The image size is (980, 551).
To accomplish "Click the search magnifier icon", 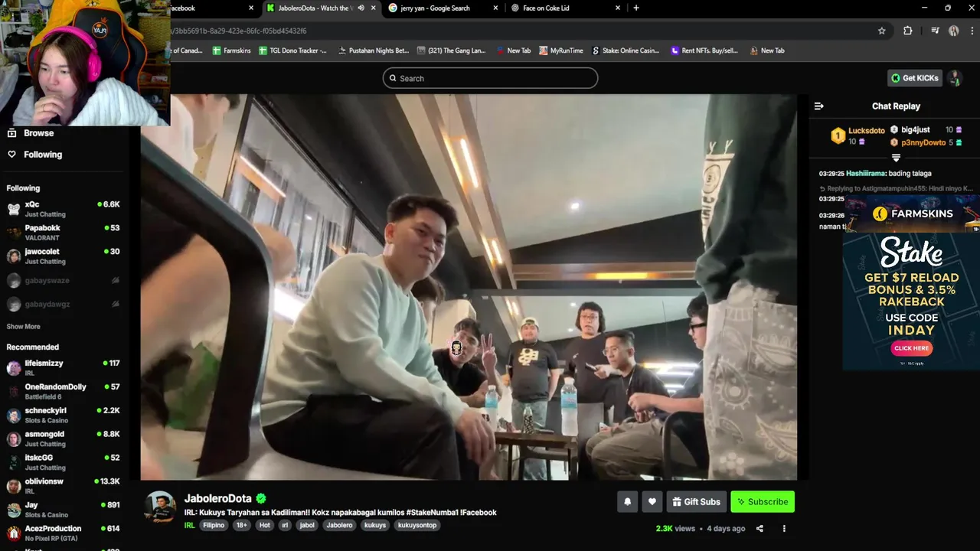I will [x=394, y=78].
